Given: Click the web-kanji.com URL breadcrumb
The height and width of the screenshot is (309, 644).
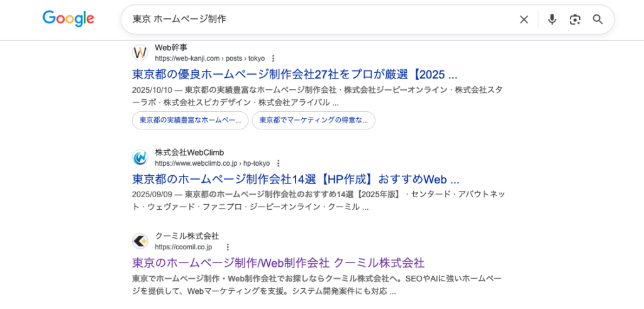Looking at the screenshot, I should click(209, 58).
